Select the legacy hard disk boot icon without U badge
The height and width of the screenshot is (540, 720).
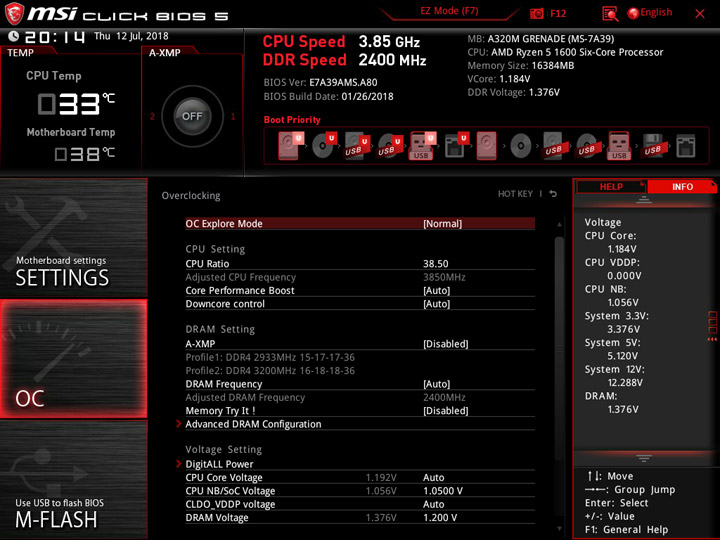coord(487,146)
